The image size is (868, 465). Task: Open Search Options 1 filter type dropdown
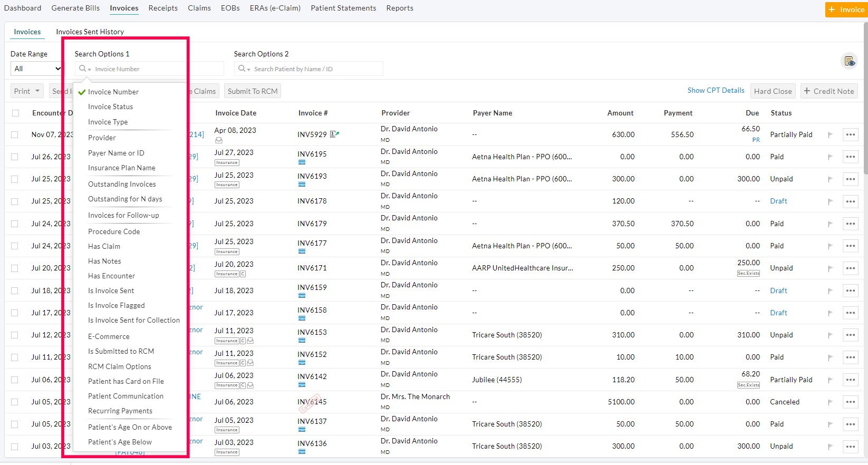point(85,69)
